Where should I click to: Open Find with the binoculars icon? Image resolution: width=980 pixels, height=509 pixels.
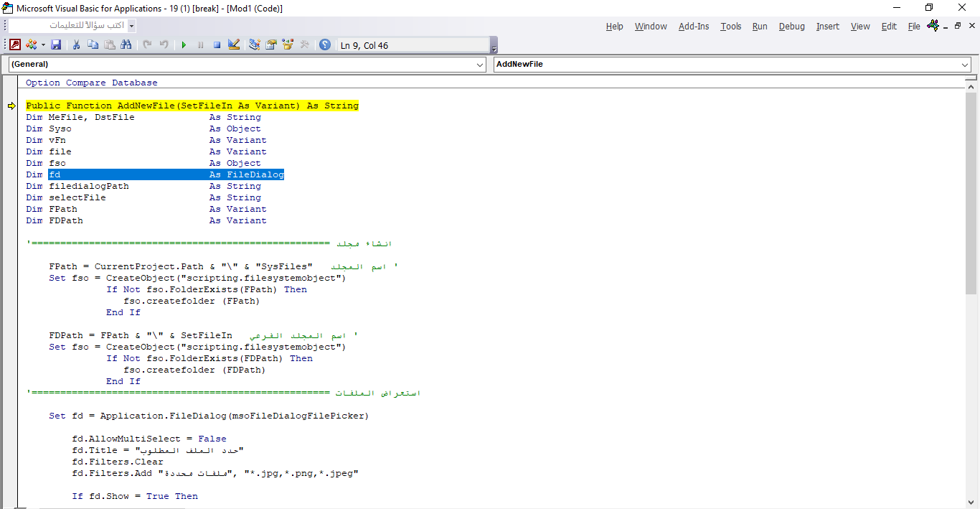[126, 45]
